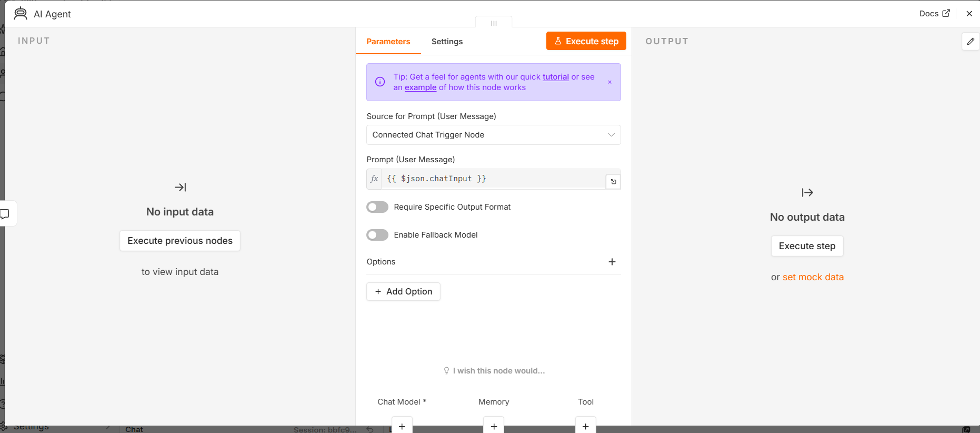Click the pencil edit icon in Output
This screenshot has height=433, width=980.
tap(971, 42)
